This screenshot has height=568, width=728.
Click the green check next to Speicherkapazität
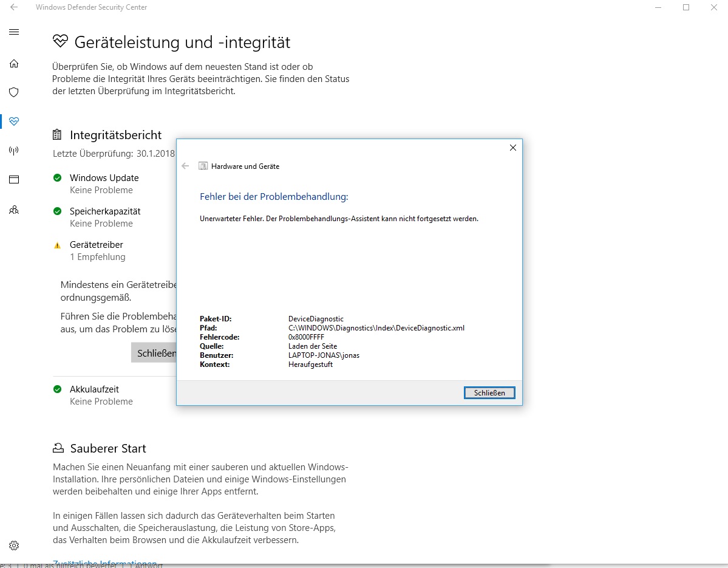(x=58, y=211)
